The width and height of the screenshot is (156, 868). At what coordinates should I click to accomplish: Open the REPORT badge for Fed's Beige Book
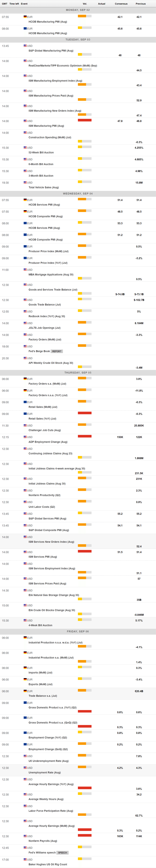coord(57,351)
